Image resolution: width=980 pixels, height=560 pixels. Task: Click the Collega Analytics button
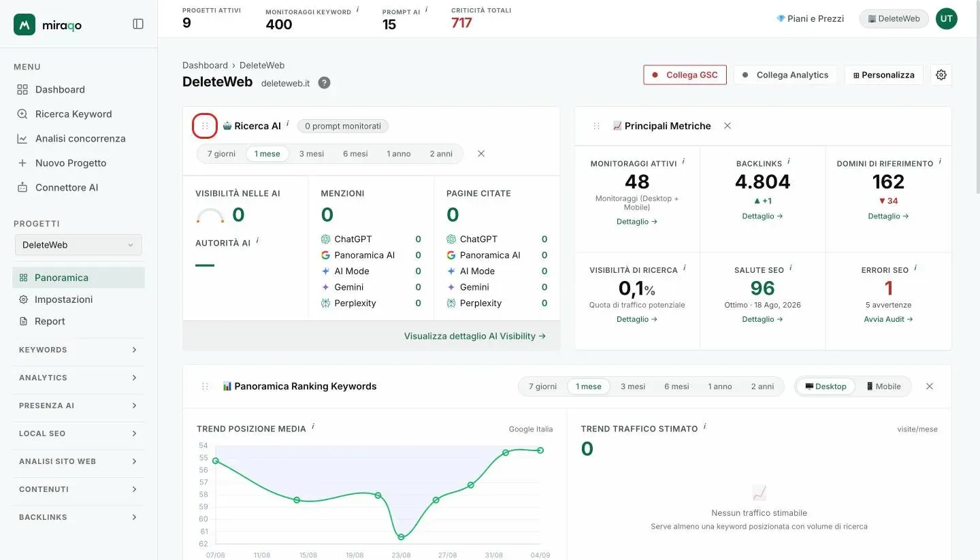click(x=785, y=75)
